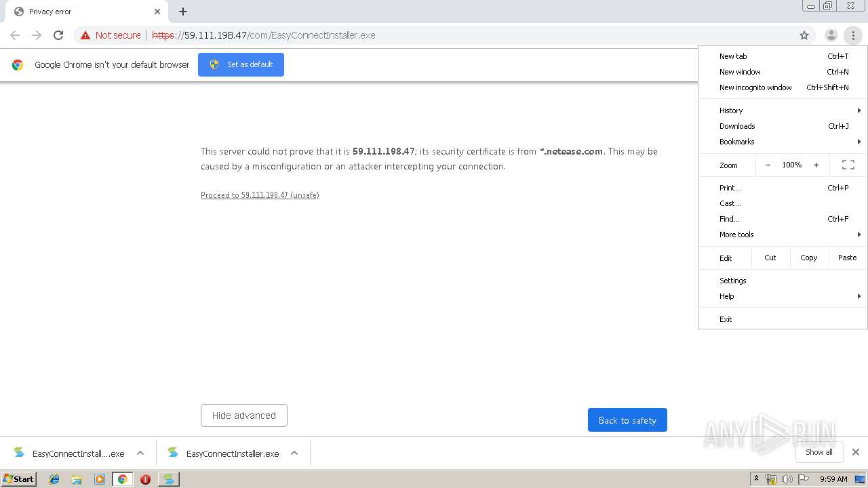Click Cut in the Edit row
Screen dimensions: 868x488
pos(770,258)
